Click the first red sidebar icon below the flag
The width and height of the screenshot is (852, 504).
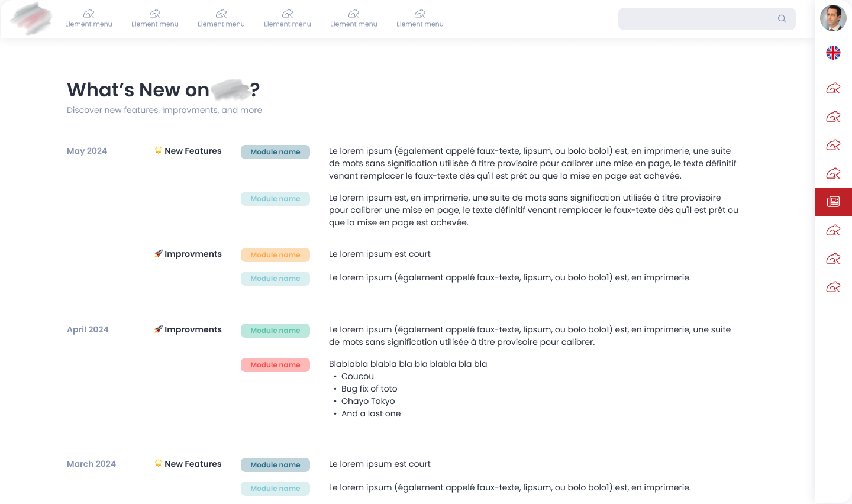click(x=833, y=88)
